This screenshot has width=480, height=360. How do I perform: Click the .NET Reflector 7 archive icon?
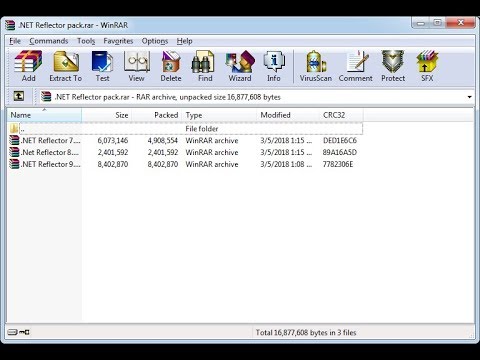coord(14,140)
